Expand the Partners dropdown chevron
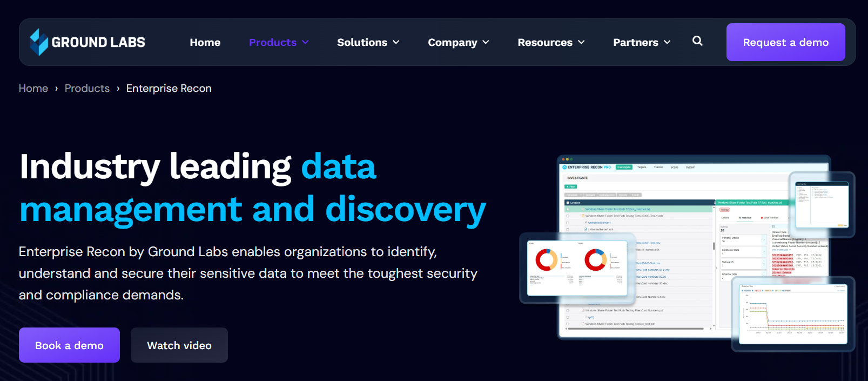 [667, 42]
